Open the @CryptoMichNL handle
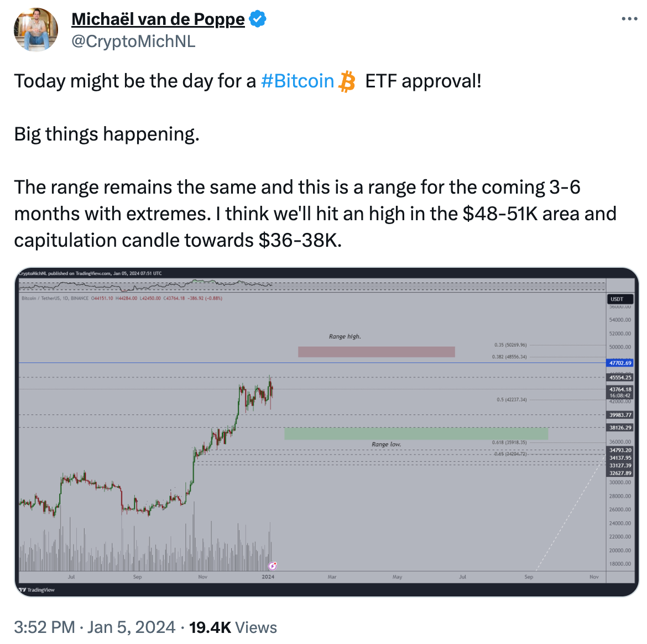Viewport: 647px width, 644px height. coord(133,41)
